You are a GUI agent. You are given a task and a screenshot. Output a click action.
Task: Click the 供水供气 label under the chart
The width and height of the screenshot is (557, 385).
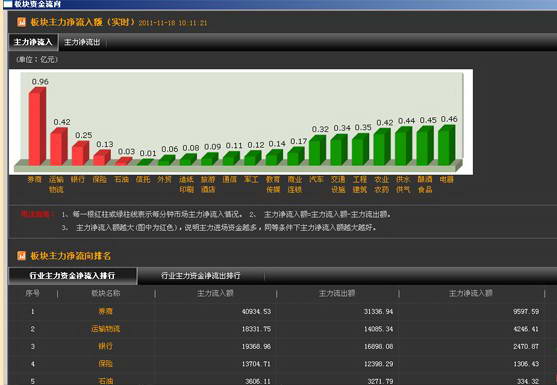pyautogui.click(x=403, y=184)
